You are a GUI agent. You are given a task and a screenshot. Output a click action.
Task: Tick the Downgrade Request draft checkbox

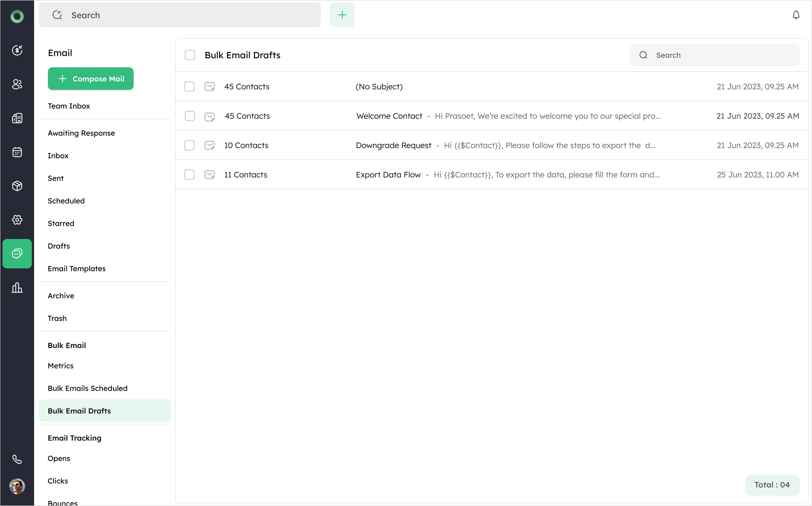189,146
